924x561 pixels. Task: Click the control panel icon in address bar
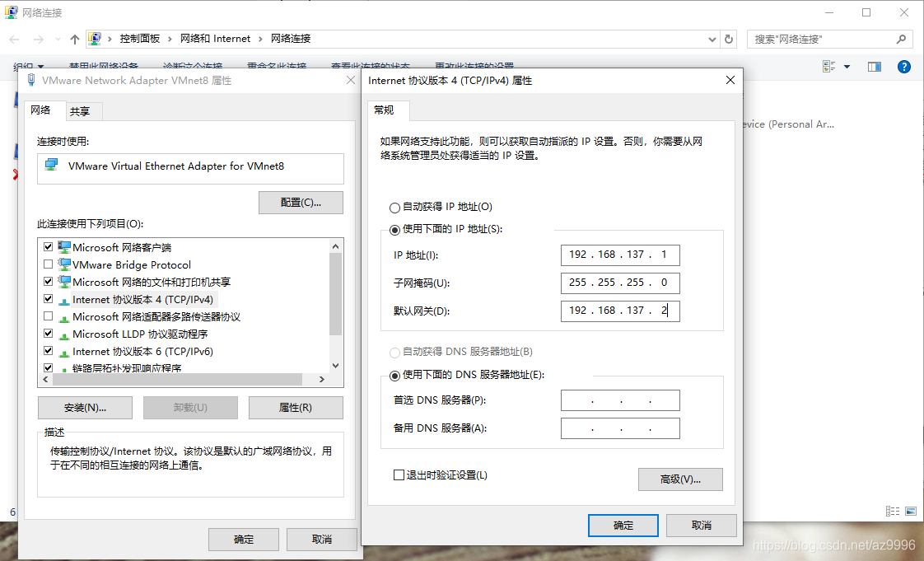pos(94,39)
